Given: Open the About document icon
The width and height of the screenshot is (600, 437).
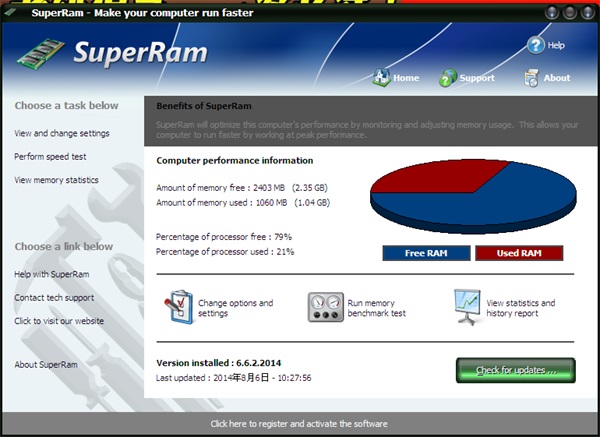Looking at the screenshot, I should coord(532,77).
